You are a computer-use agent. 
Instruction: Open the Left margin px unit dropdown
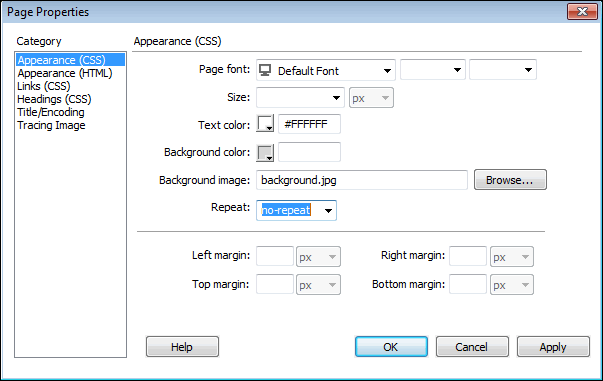point(318,257)
